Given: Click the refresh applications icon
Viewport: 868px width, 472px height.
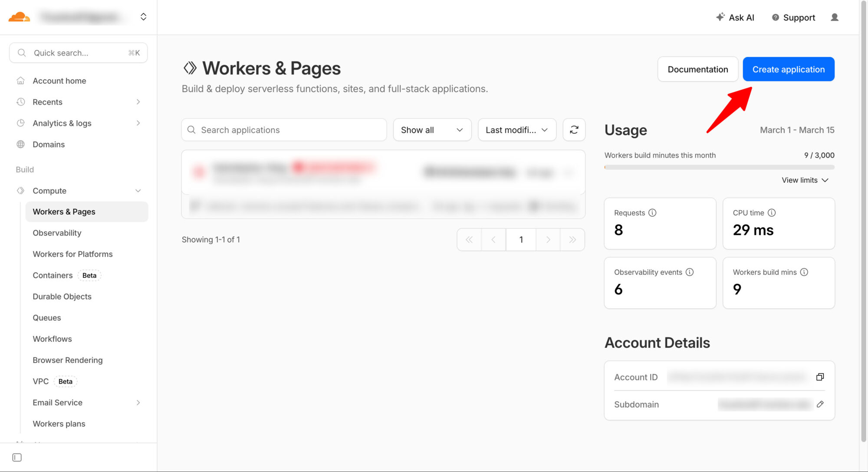Looking at the screenshot, I should click(x=574, y=130).
